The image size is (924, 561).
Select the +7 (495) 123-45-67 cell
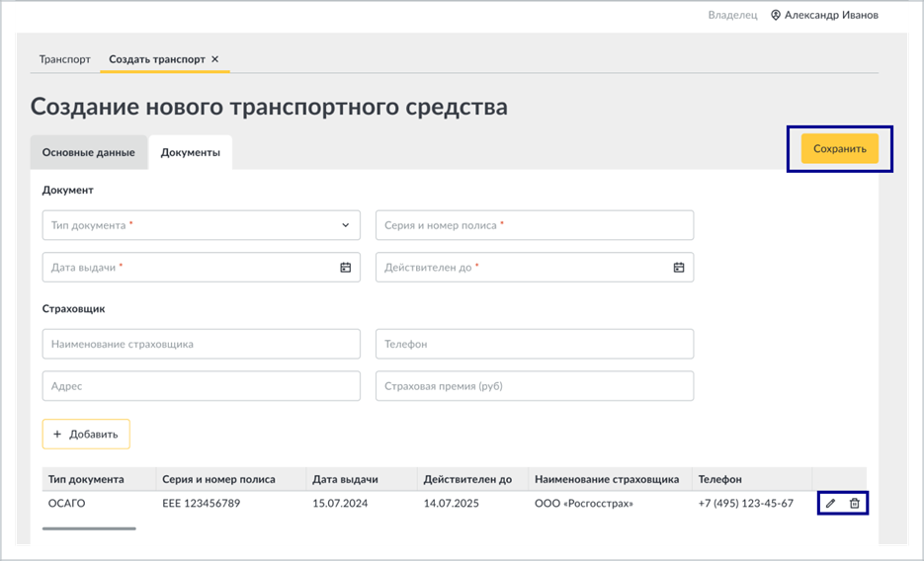pos(745,504)
